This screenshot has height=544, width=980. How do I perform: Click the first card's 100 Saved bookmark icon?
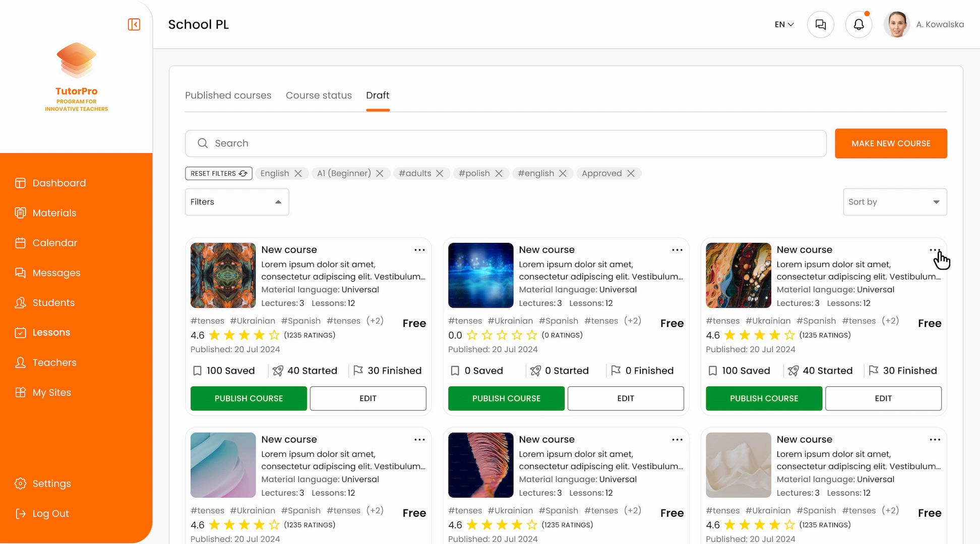click(x=197, y=371)
